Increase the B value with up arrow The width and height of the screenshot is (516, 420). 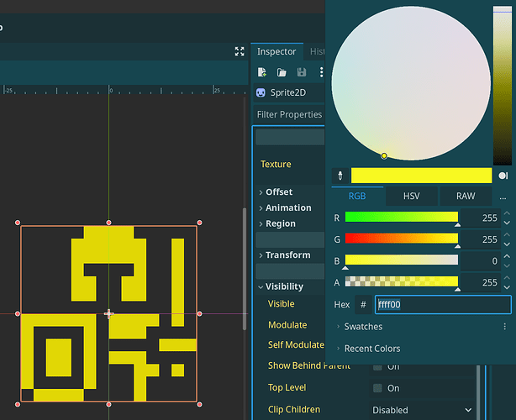507,256
